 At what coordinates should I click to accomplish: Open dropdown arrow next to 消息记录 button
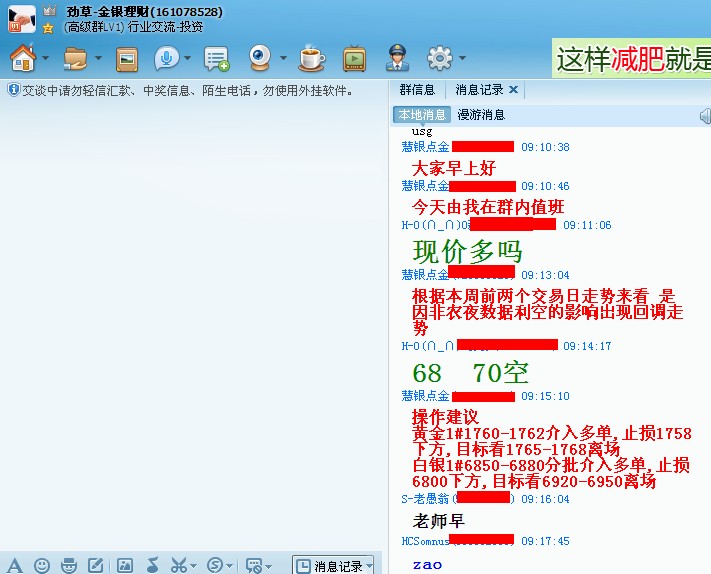369,566
